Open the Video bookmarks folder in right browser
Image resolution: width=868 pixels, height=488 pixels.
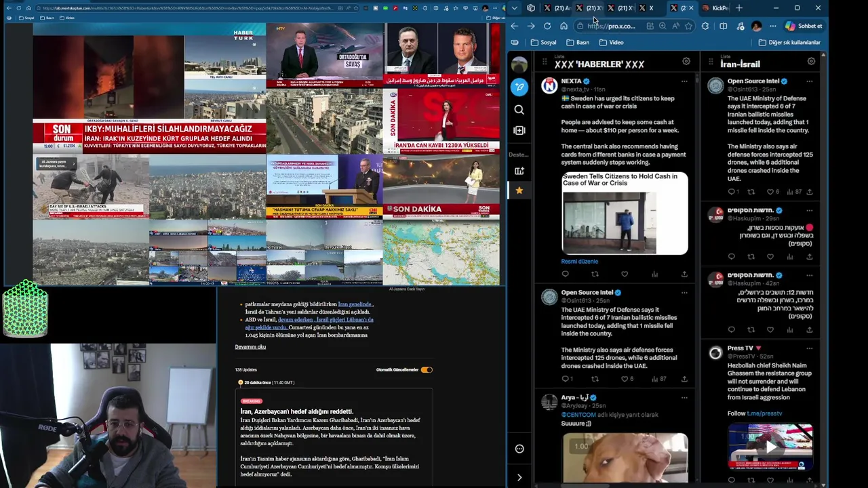pyautogui.click(x=612, y=42)
